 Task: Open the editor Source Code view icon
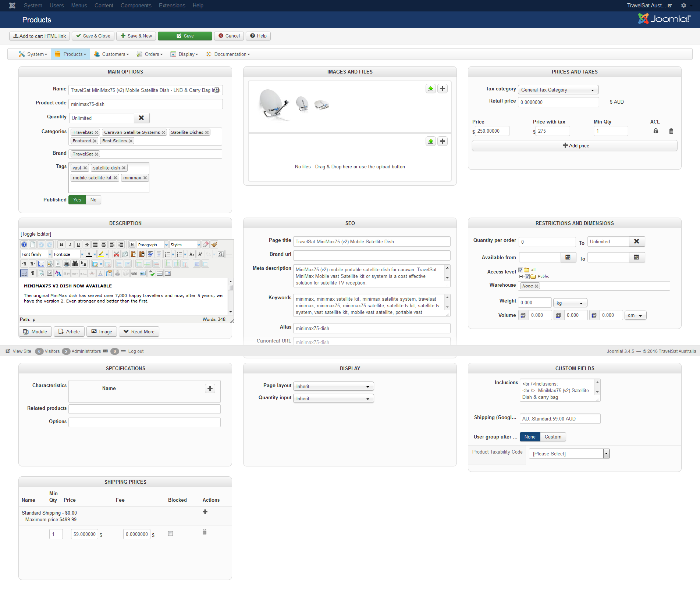pyautogui.click(x=58, y=264)
